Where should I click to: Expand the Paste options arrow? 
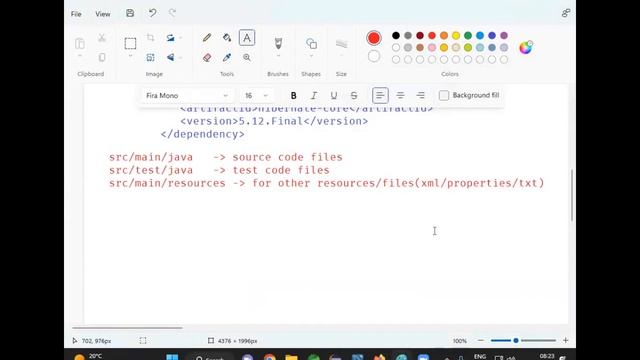(80, 56)
